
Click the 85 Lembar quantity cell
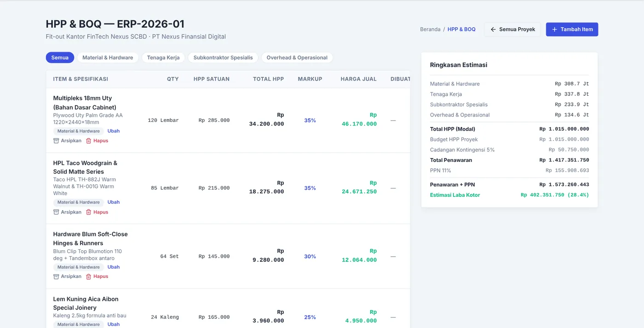click(x=165, y=188)
